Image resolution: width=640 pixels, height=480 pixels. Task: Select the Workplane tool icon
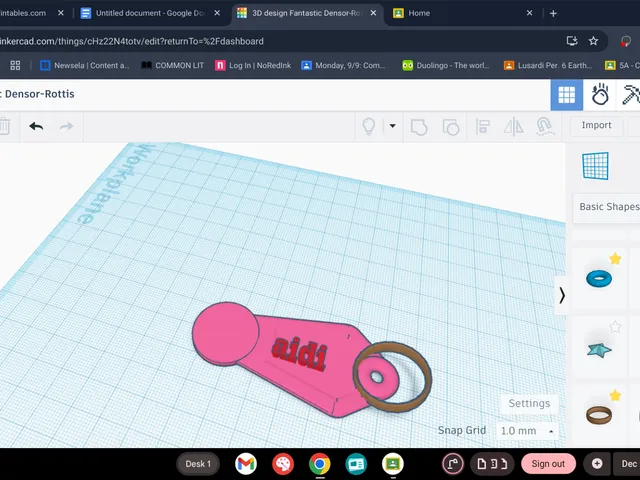(596, 166)
